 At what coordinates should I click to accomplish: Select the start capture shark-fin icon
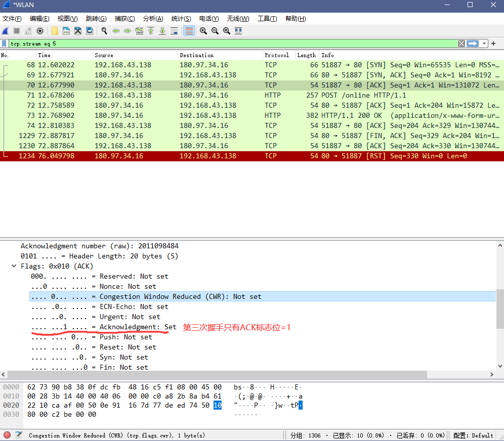[6, 31]
